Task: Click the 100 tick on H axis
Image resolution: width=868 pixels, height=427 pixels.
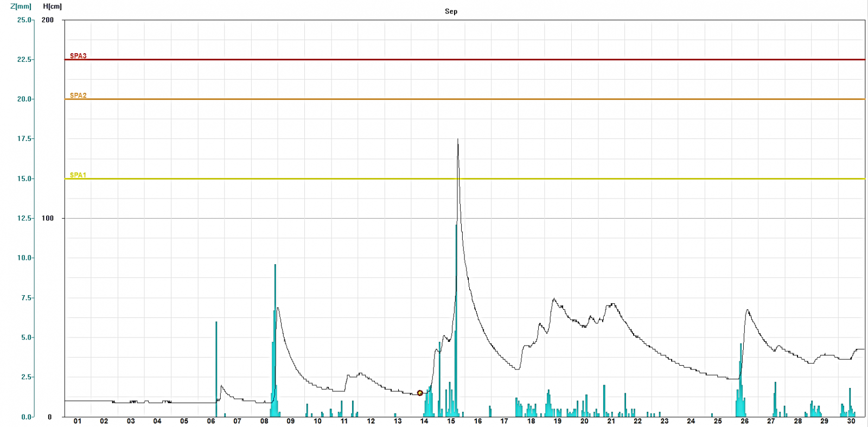Action: click(48, 218)
